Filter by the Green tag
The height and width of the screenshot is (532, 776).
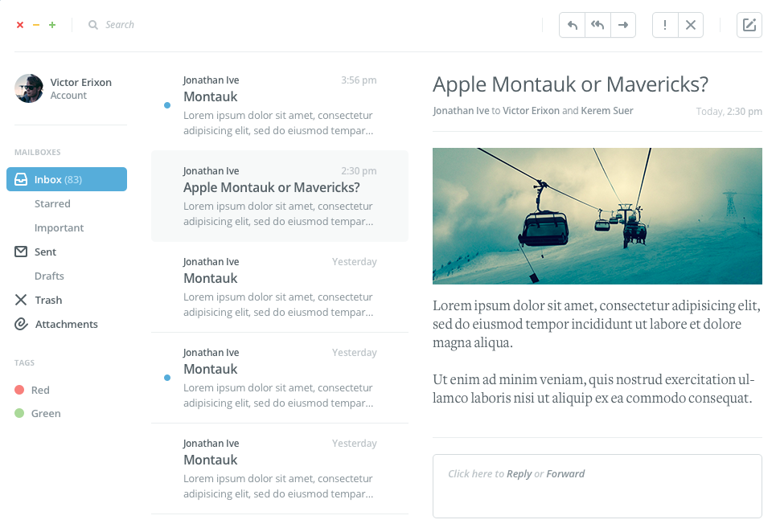tap(46, 414)
